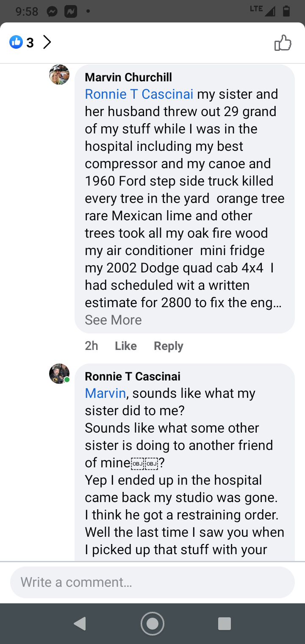The image size is (305, 644).
Task: Tap the Marvin Churchill commenter name
Action: (x=128, y=77)
